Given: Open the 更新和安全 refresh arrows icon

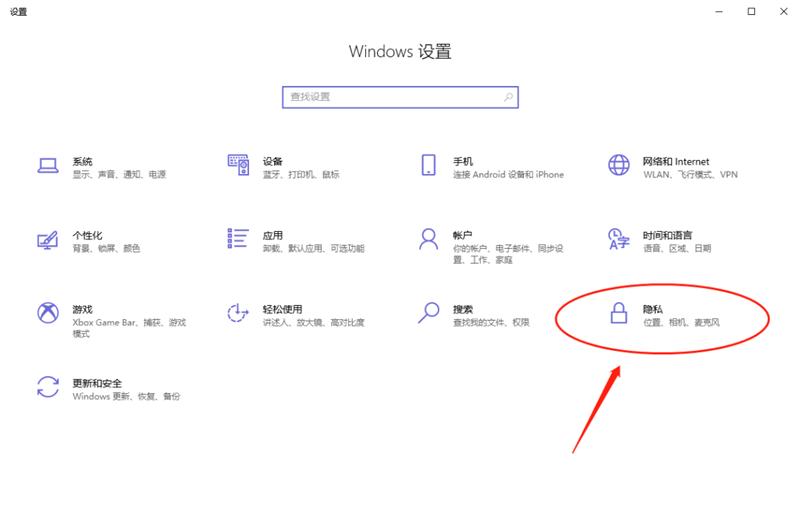Looking at the screenshot, I should [48, 387].
